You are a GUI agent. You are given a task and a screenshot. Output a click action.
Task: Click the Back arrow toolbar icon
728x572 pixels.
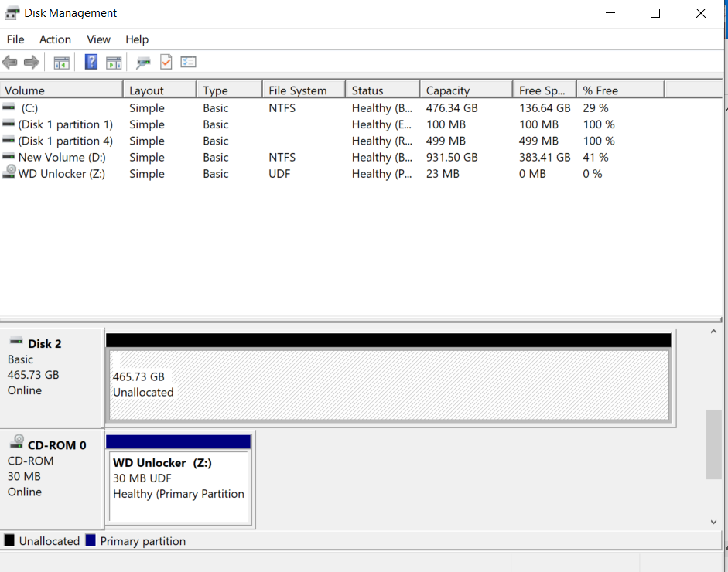pyautogui.click(x=10, y=62)
